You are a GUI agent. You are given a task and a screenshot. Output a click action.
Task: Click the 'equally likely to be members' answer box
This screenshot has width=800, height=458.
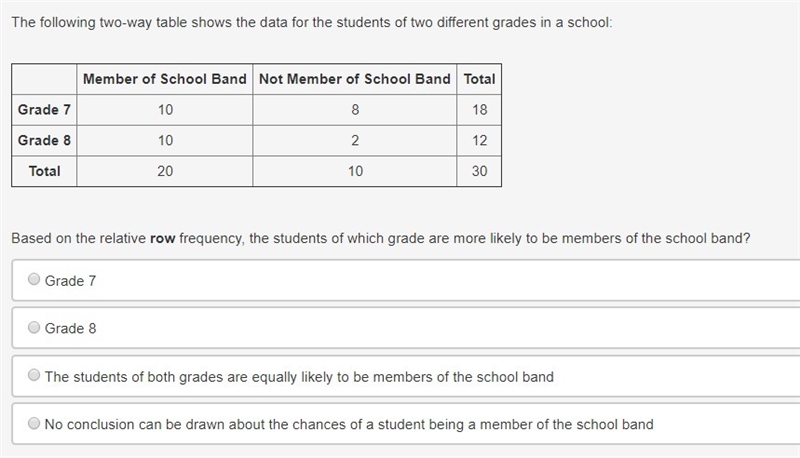coord(406,376)
